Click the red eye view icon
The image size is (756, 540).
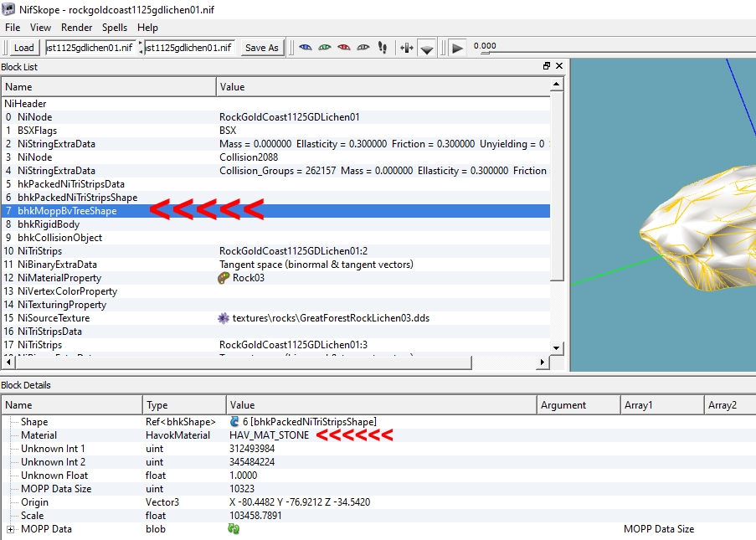point(344,47)
